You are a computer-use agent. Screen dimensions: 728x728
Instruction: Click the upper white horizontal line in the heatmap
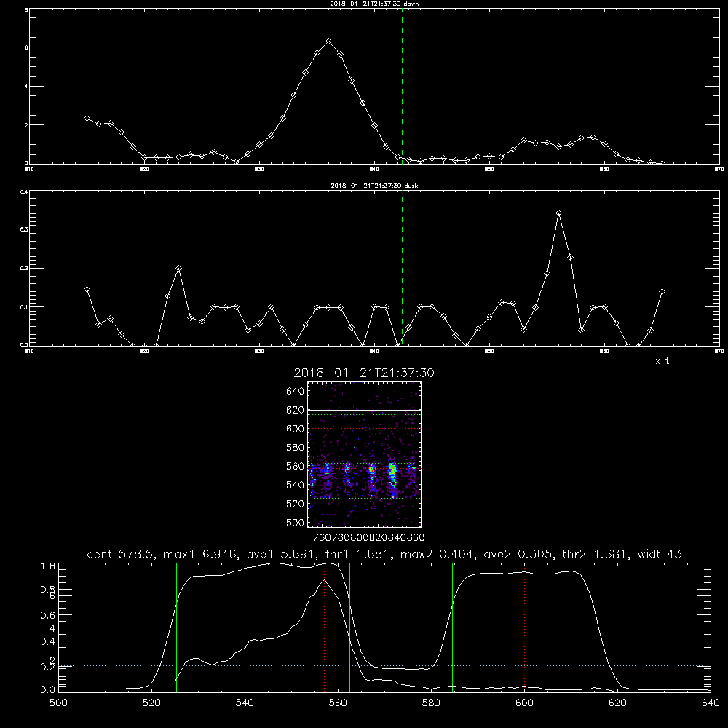point(365,410)
